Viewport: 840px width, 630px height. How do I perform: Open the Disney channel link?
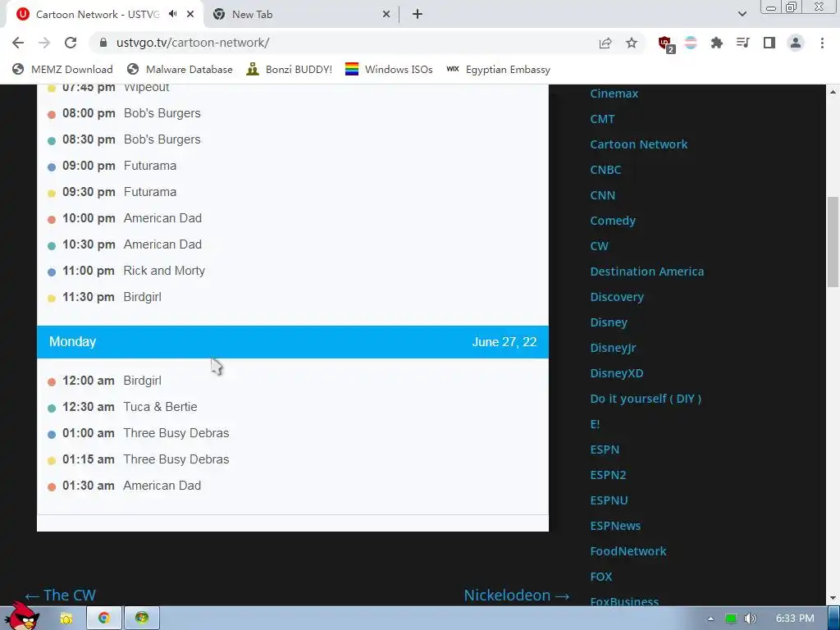point(609,322)
